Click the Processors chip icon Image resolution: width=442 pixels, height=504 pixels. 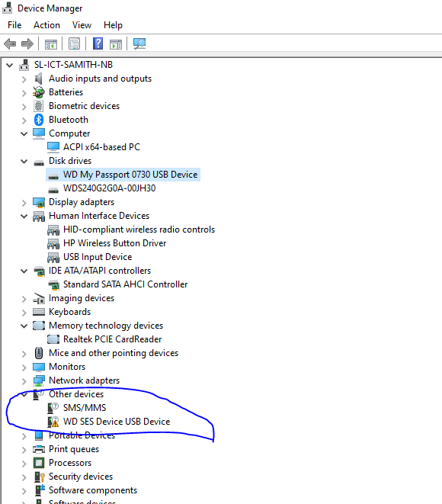[x=39, y=463]
